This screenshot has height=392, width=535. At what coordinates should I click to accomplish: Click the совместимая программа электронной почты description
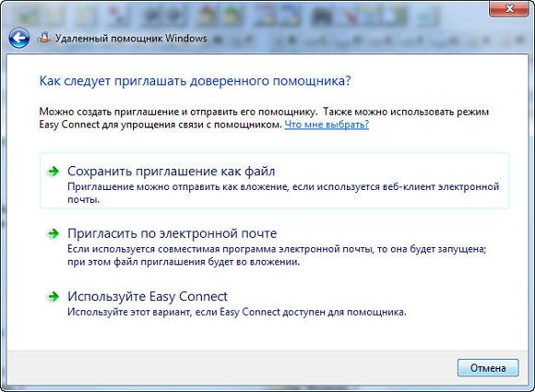point(277,255)
